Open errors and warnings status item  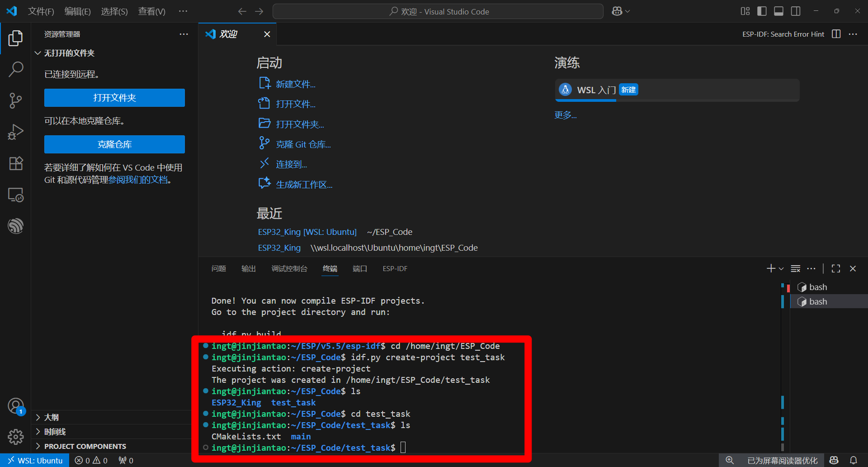click(91, 460)
